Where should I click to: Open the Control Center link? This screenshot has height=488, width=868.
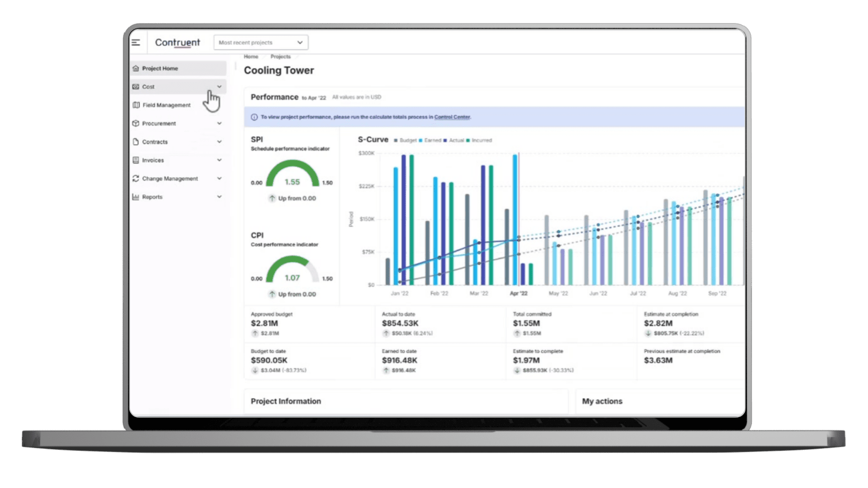pos(452,117)
